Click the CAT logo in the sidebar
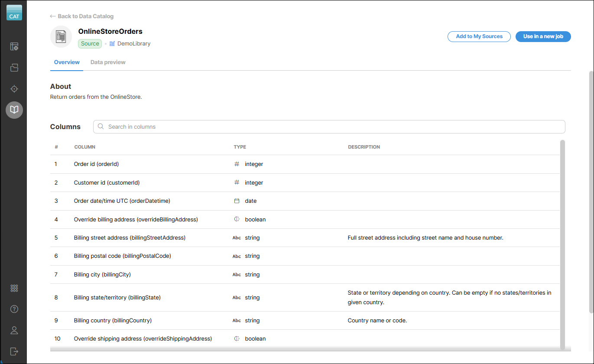Viewport: 594px width, 364px height. [14, 13]
